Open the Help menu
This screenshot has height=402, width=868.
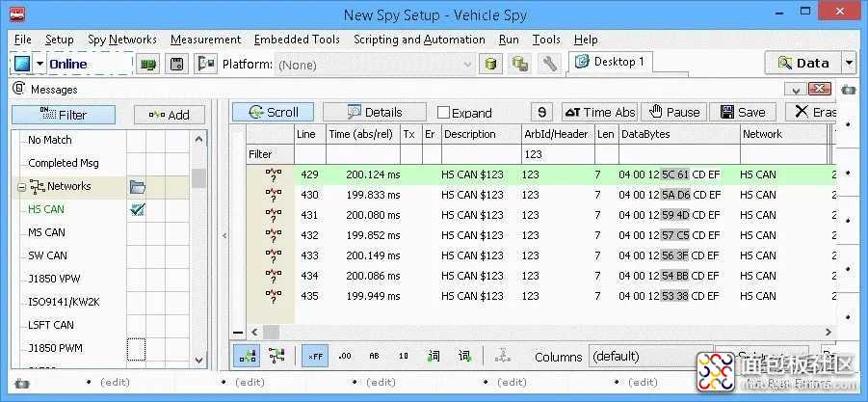point(586,40)
